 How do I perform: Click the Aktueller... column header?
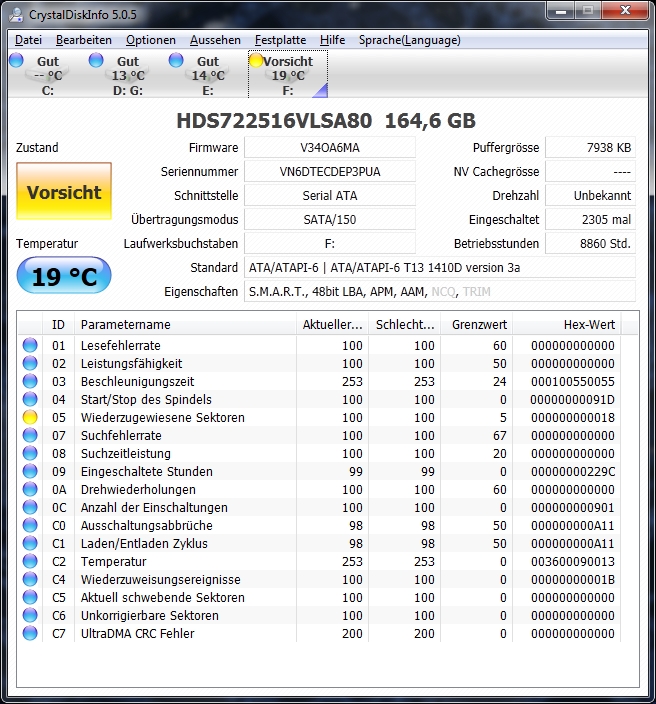tap(332, 325)
